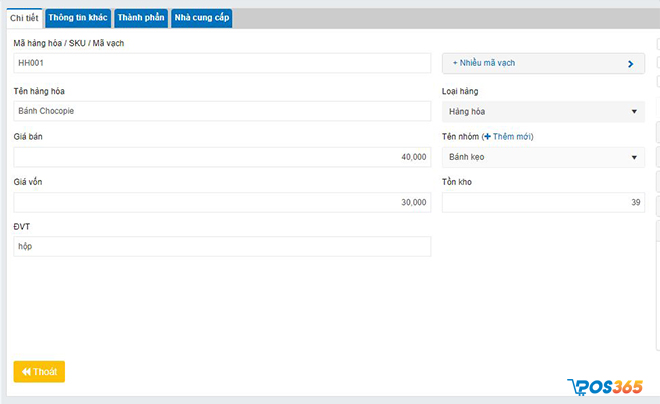The image size is (660, 404).
Task: Click the rewind arrows icon on Thoát
Action: [x=26, y=371]
